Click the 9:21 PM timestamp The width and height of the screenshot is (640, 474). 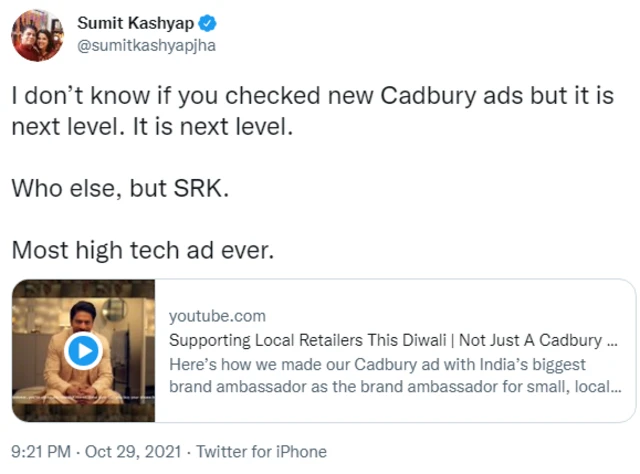[40, 452]
